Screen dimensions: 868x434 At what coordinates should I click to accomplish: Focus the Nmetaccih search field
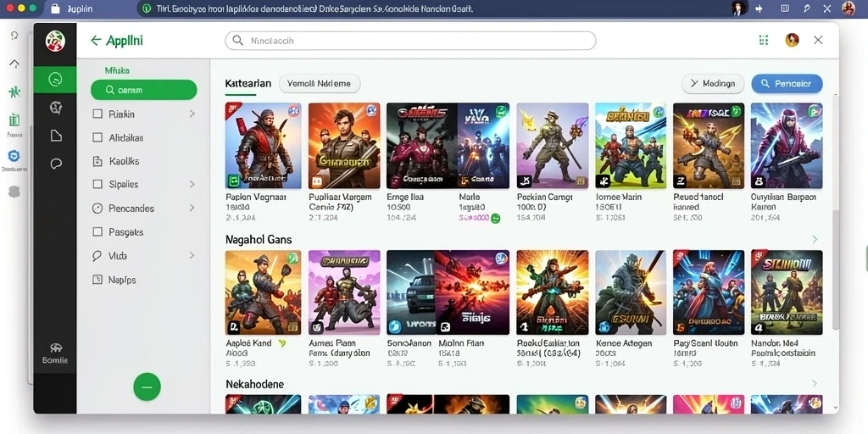(x=410, y=41)
